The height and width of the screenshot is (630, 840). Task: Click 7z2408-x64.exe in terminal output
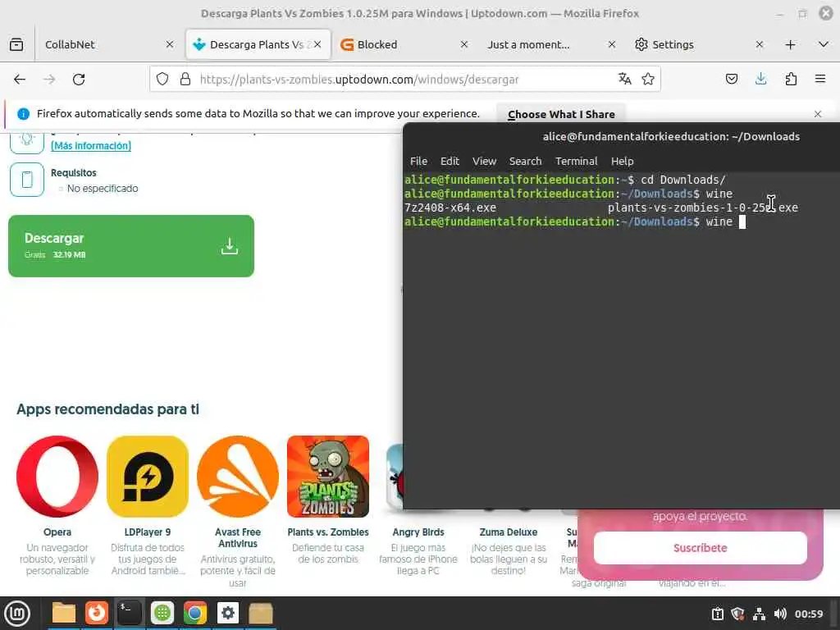(x=450, y=208)
